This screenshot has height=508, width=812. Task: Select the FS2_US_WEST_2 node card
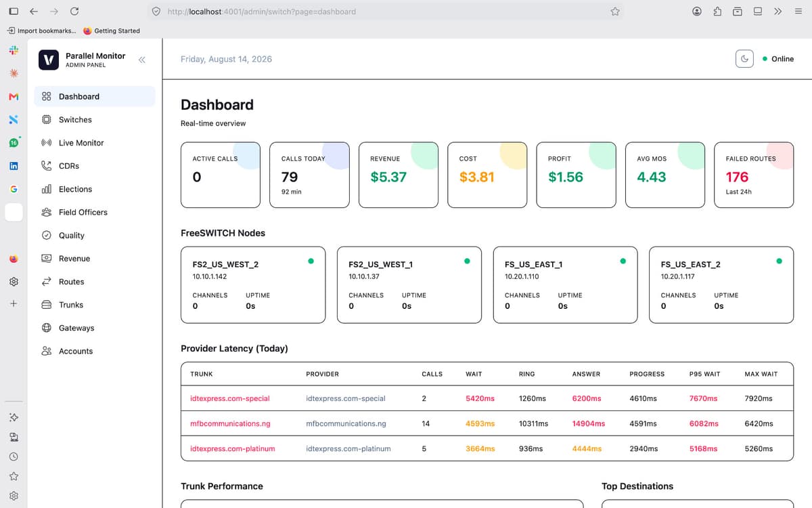[x=253, y=284]
